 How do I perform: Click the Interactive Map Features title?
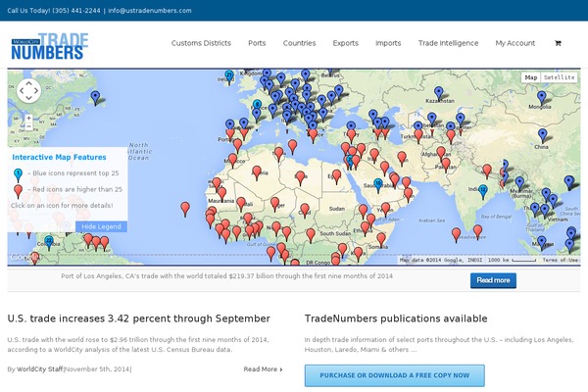coord(59,157)
